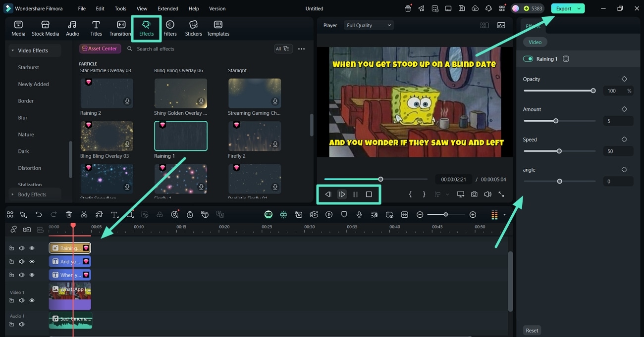Switch to the Audio tab
Screen dimensions: 644x337
click(72, 29)
